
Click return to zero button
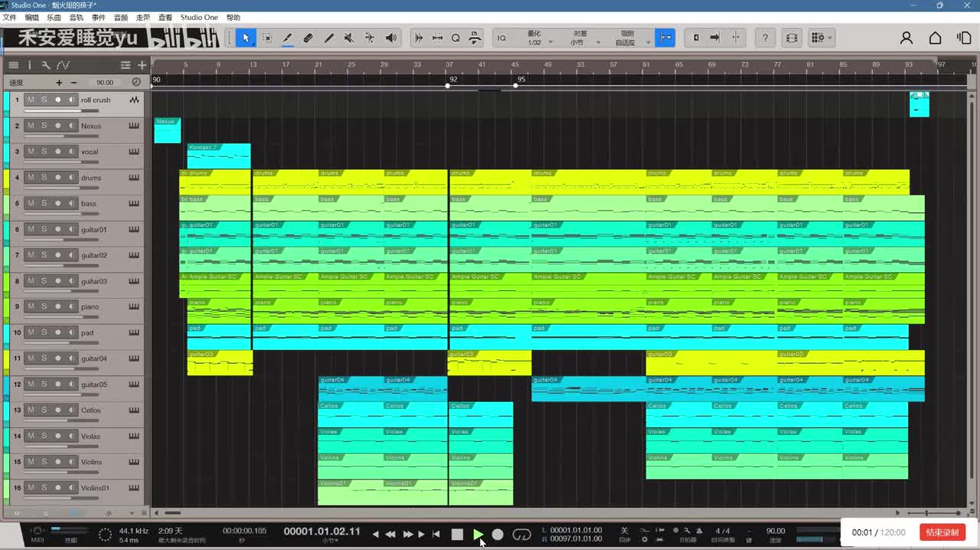(436, 534)
